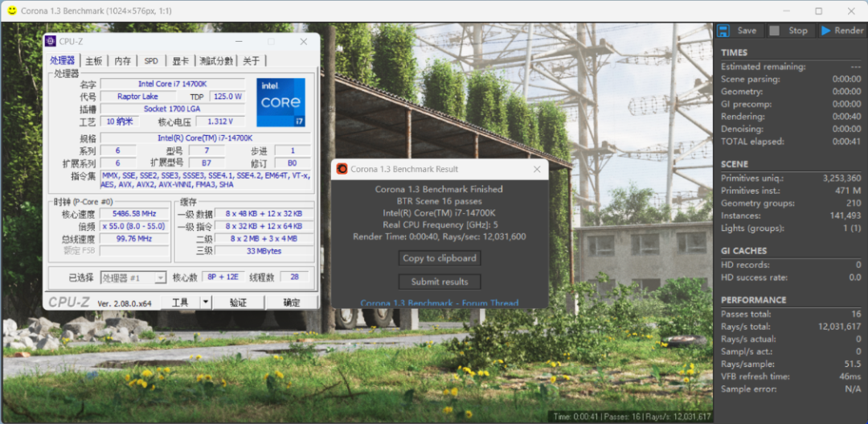
Task: Click the 确定 button in CPU-Z
Action: [x=292, y=302]
